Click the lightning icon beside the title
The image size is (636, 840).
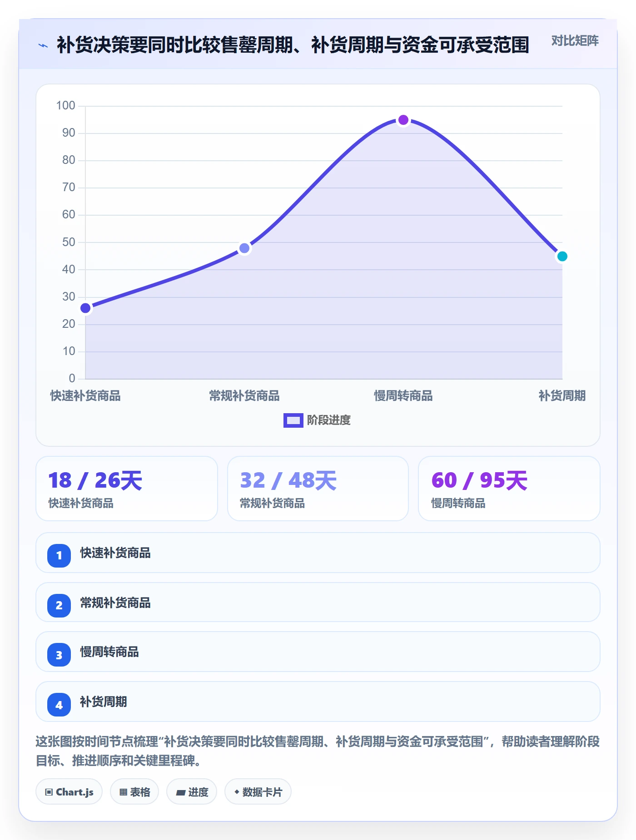click(x=43, y=45)
